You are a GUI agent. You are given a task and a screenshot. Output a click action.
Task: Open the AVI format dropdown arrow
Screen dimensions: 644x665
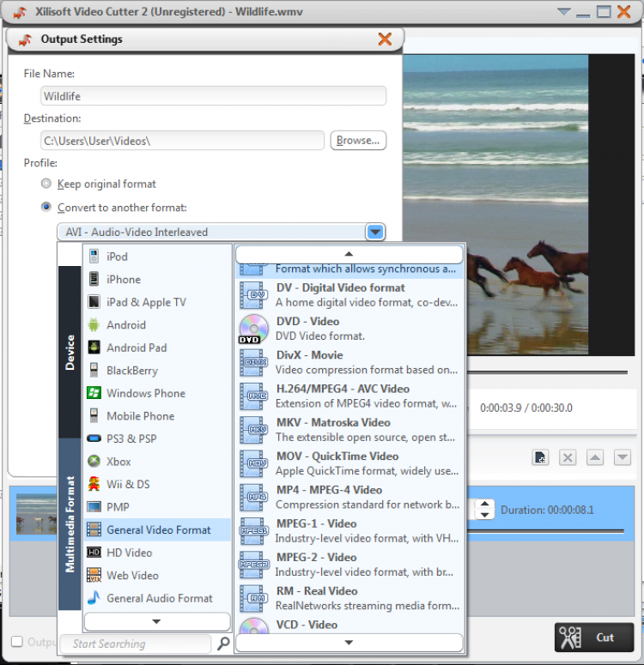point(375,232)
